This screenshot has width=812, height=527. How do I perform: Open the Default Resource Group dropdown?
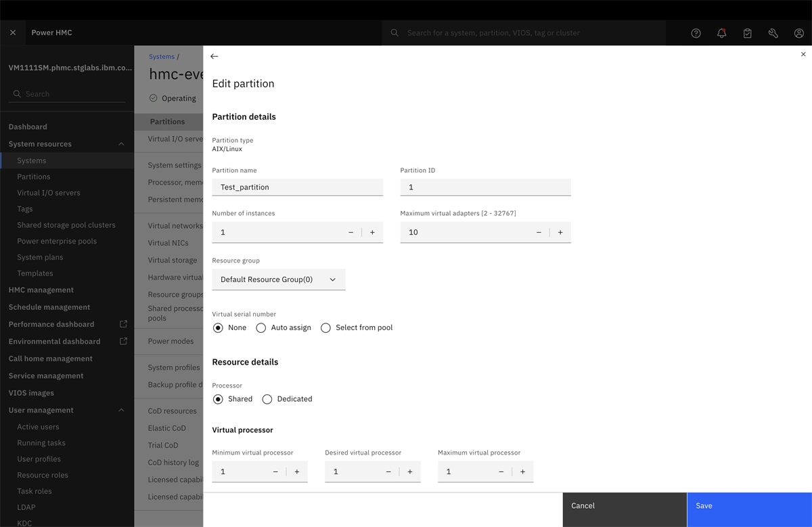tap(279, 279)
